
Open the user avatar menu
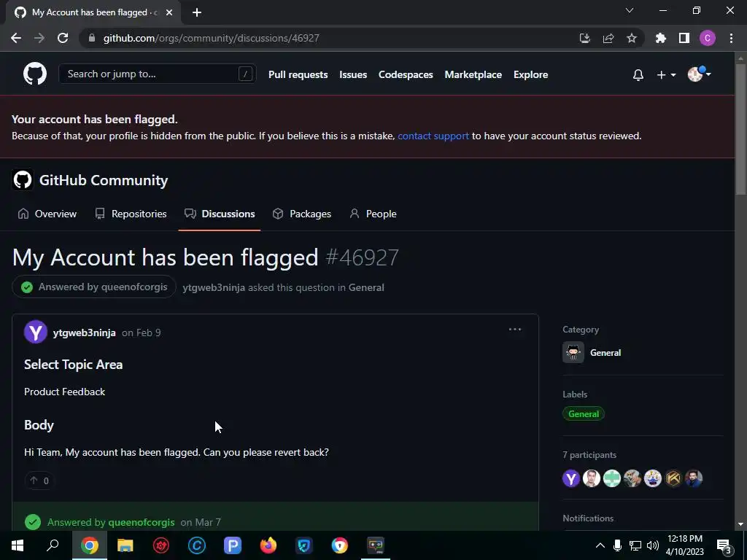699,74
